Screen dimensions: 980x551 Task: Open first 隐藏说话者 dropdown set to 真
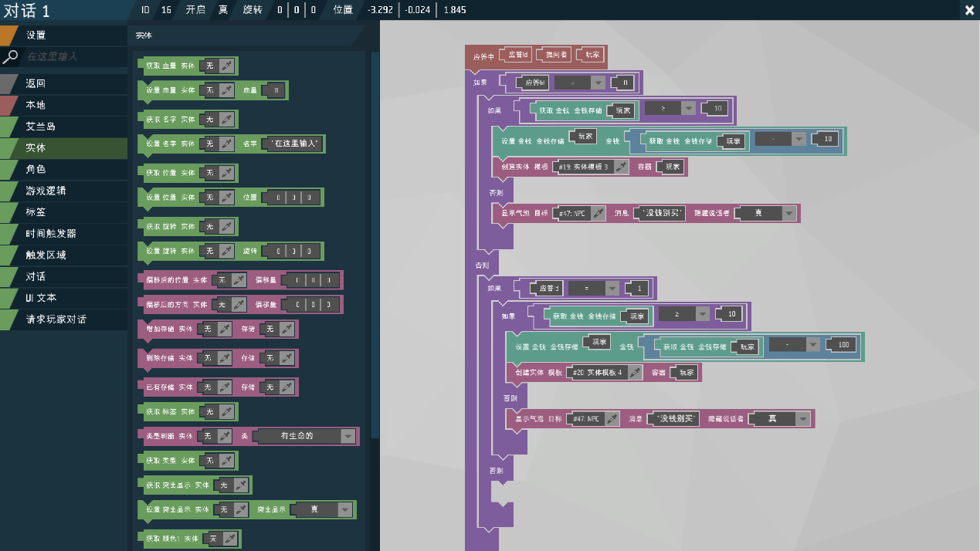(788, 214)
